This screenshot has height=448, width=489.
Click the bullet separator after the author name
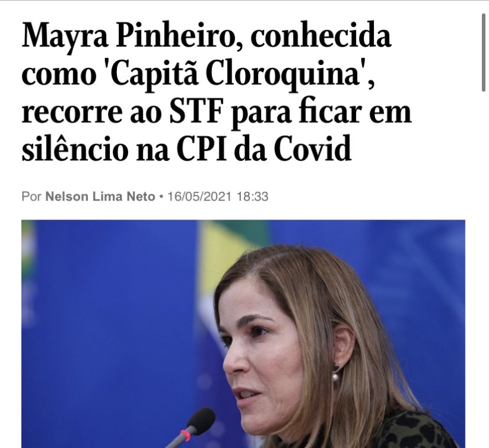pos(161,197)
